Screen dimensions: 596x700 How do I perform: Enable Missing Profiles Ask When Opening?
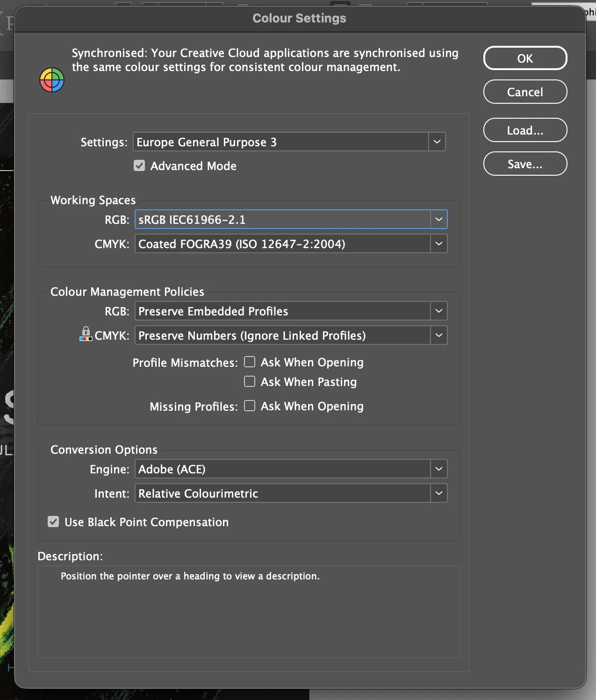(250, 406)
